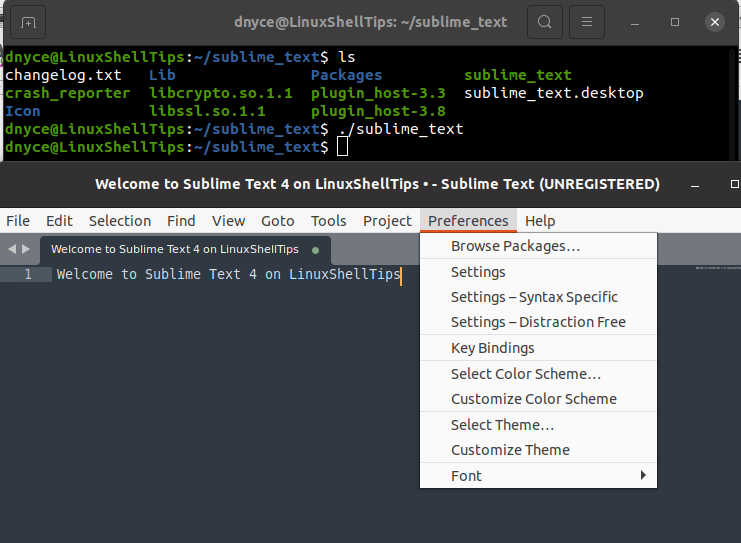Click the terminal window title text
This screenshot has height=543, width=741.
[x=370, y=22]
